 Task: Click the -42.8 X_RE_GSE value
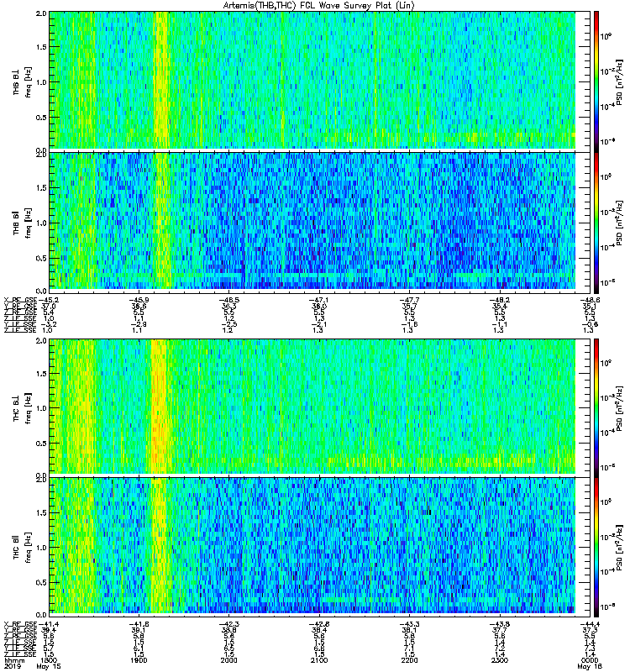click(319, 624)
